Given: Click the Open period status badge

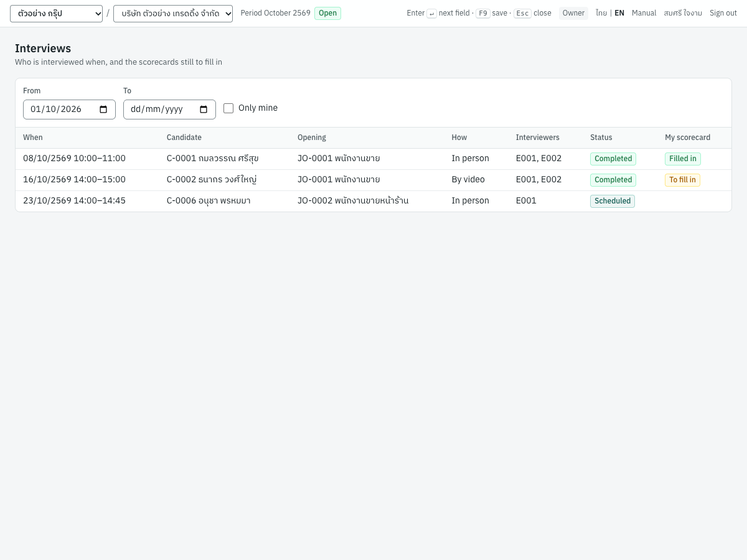Looking at the screenshot, I should tap(327, 13).
